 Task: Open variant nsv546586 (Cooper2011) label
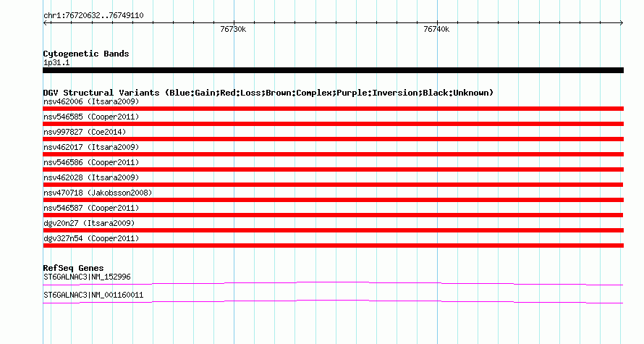(91, 162)
